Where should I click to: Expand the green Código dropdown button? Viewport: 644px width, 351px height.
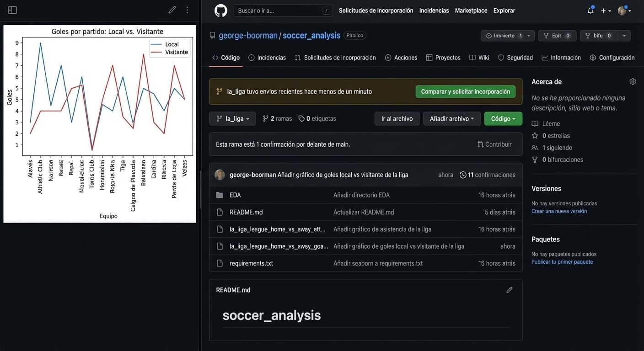coord(503,119)
